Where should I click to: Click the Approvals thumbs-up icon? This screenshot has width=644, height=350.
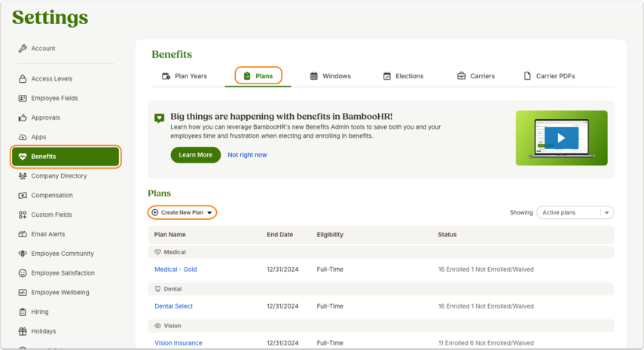pos(23,117)
